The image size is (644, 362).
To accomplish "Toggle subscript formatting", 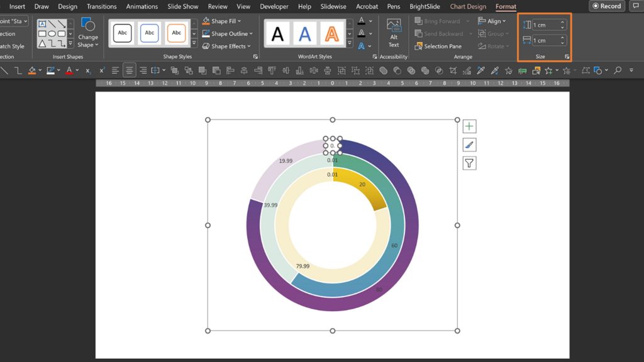I will [x=88, y=70].
